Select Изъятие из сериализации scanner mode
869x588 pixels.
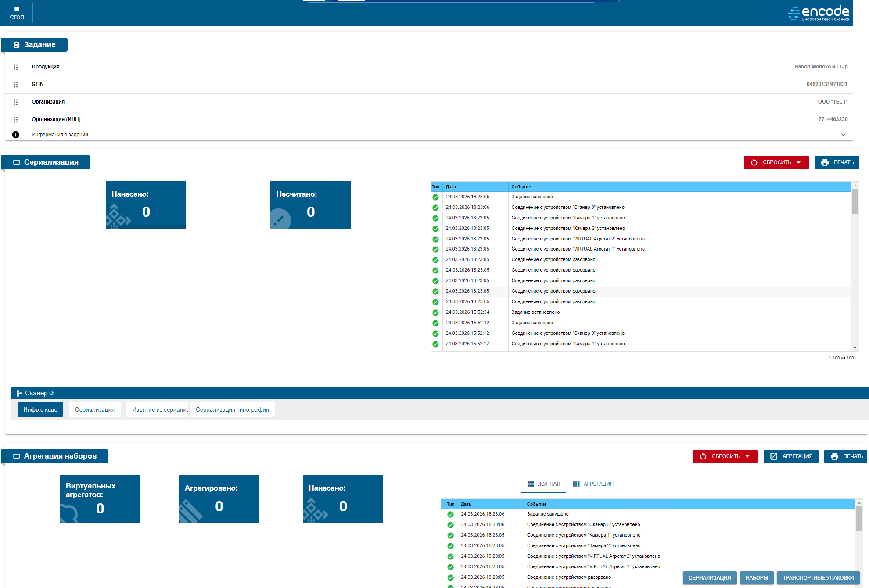[x=158, y=409]
